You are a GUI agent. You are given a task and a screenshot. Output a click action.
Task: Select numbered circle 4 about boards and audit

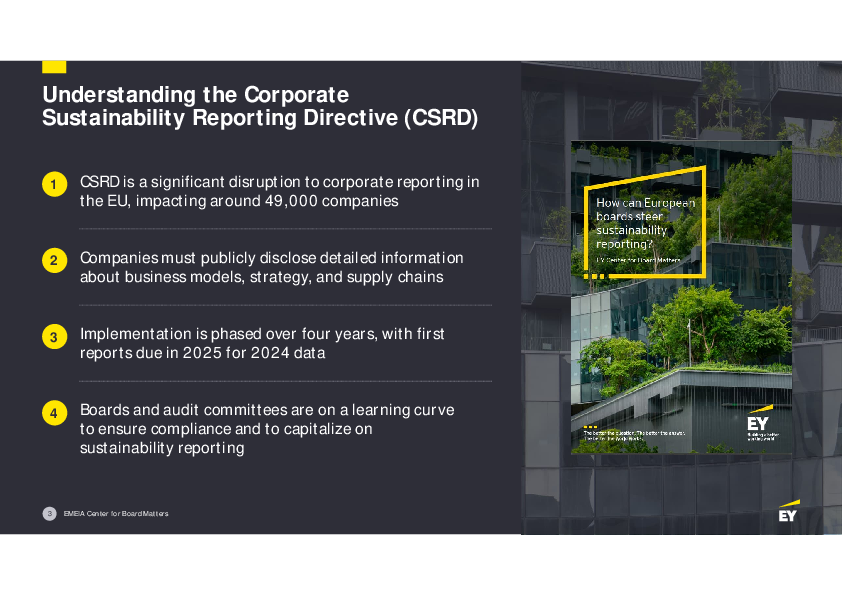54,412
